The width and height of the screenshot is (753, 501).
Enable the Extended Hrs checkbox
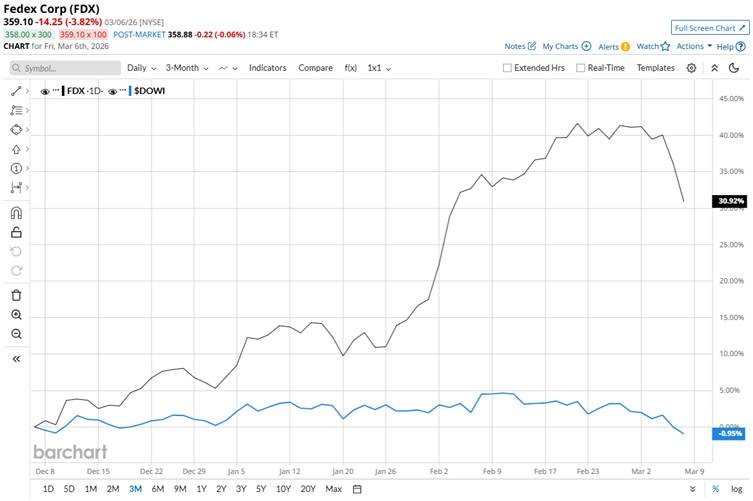pos(508,68)
